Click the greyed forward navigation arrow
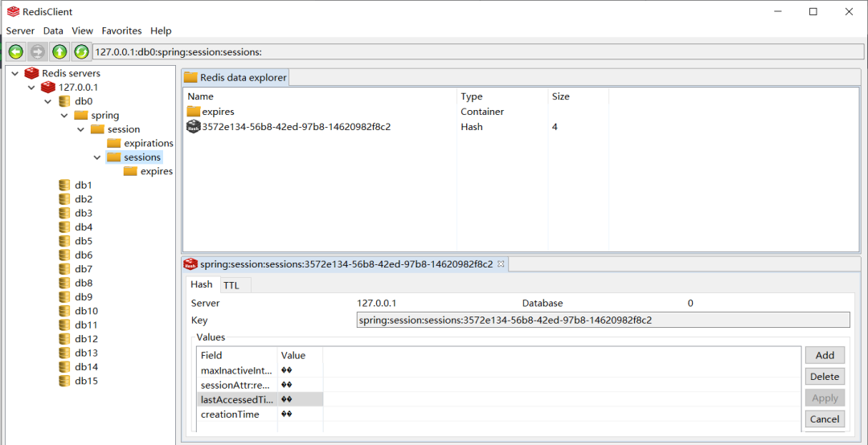This screenshot has width=868, height=445. pyautogui.click(x=38, y=52)
